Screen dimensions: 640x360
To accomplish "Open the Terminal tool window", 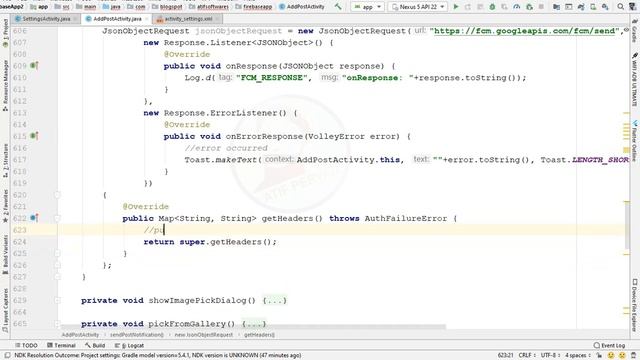I will 61,345.
